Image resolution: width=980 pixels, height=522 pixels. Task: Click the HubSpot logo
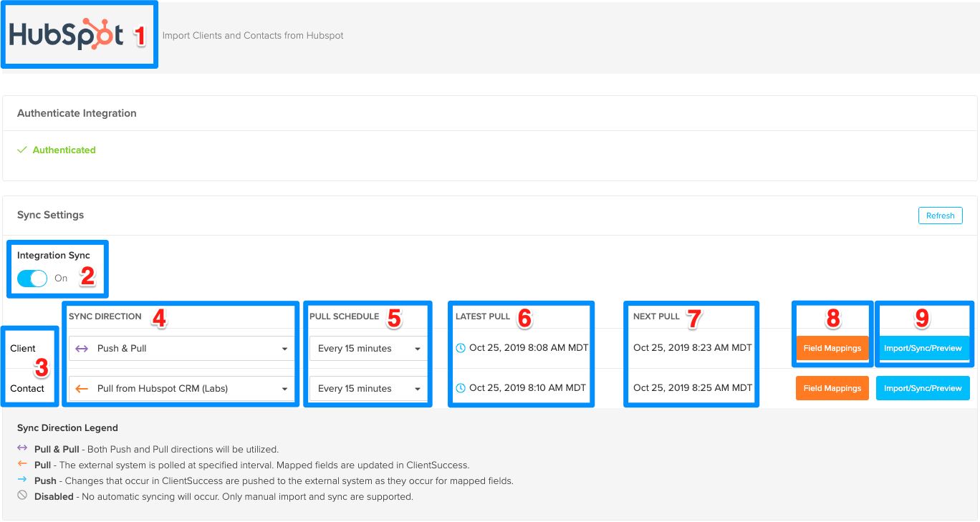[x=67, y=34]
